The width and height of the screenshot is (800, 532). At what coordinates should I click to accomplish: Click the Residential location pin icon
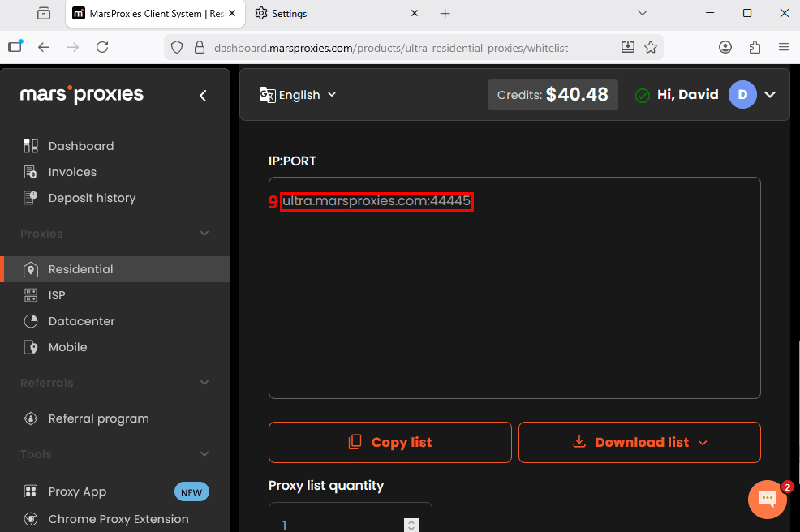pos(31,269)
